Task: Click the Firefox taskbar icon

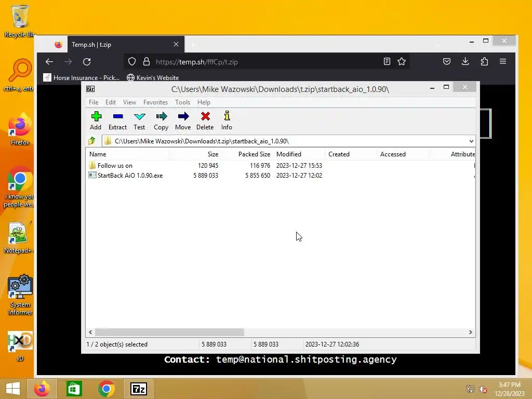Action: click(42, 389)
